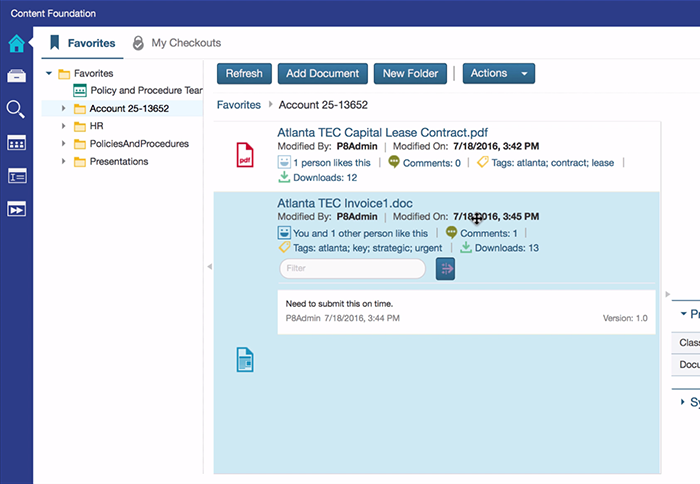Screen dimensions: 700x484
Task: Expand the PoliciesAndProcedures folder arrow
Action: pyautogui.click(x=64, y=144)
